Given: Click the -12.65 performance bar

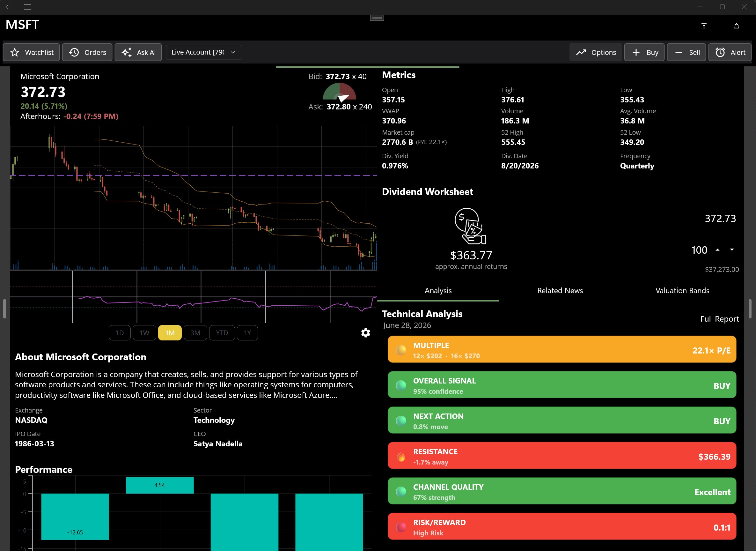Looking at the screenshot, I should coord(75,517).
